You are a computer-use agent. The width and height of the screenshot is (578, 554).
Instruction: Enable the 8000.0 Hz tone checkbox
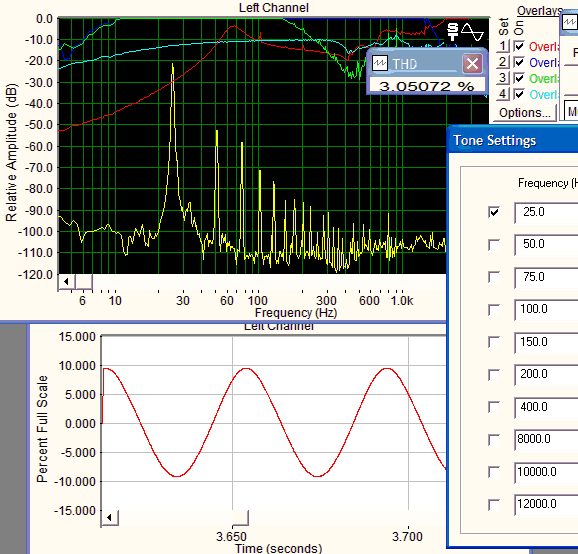494,439
